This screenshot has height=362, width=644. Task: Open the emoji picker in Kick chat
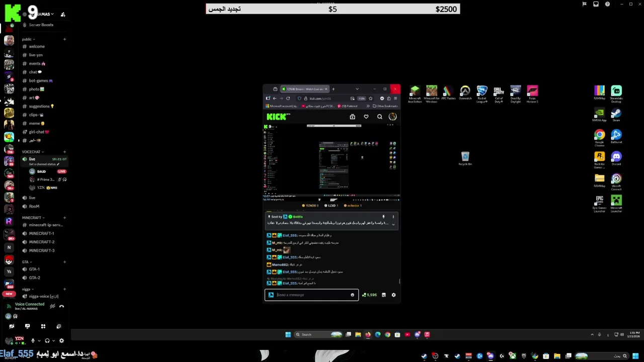pyautogui.click(x=352, y=295)
